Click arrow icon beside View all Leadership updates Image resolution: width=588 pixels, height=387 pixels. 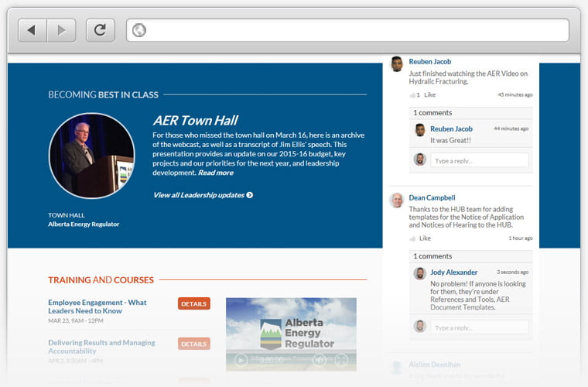pyautogui.click(x=250, y=195)
